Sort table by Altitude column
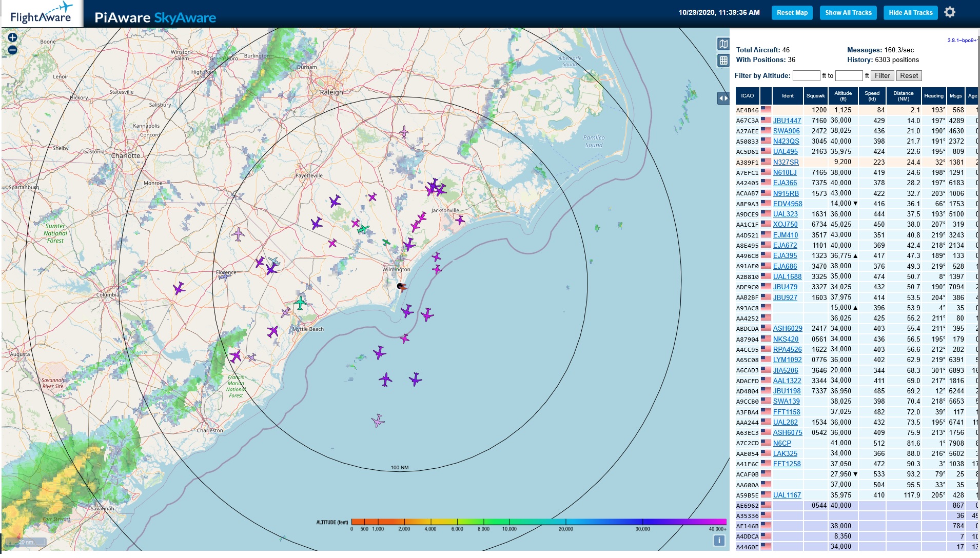Viewport: 980px width, 558px height. click(843, 96)
